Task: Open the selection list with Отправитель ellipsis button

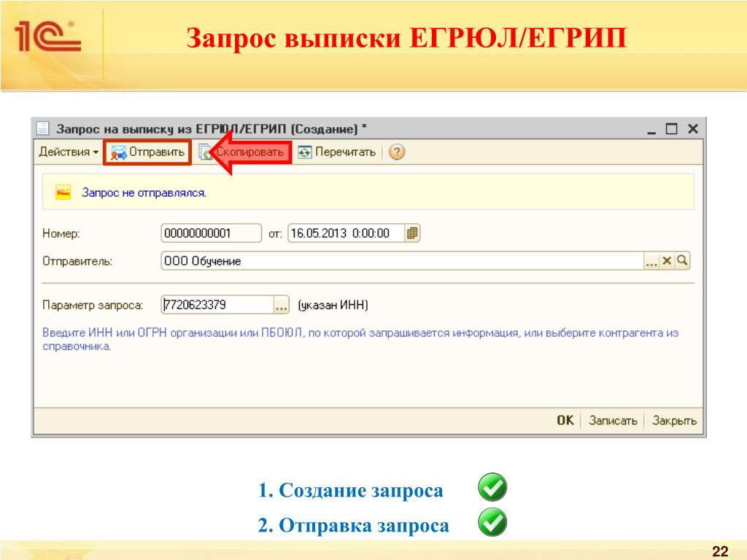Action: (651, 261)
